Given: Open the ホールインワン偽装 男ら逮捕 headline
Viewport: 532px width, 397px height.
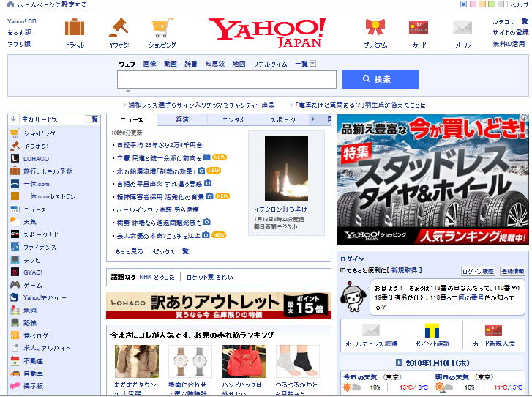Looking at the screenshot, I should 157,209.
